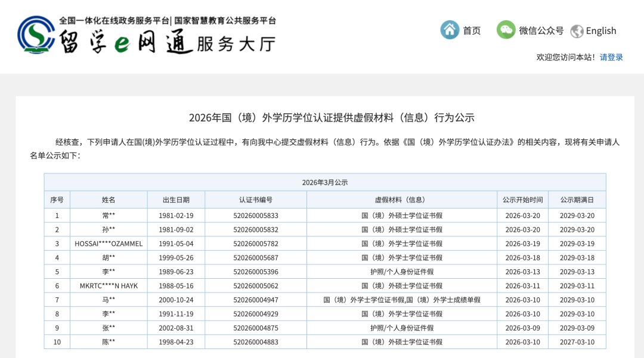Open the 请登录 login link
644x358 pixels.
click(611, 57)
